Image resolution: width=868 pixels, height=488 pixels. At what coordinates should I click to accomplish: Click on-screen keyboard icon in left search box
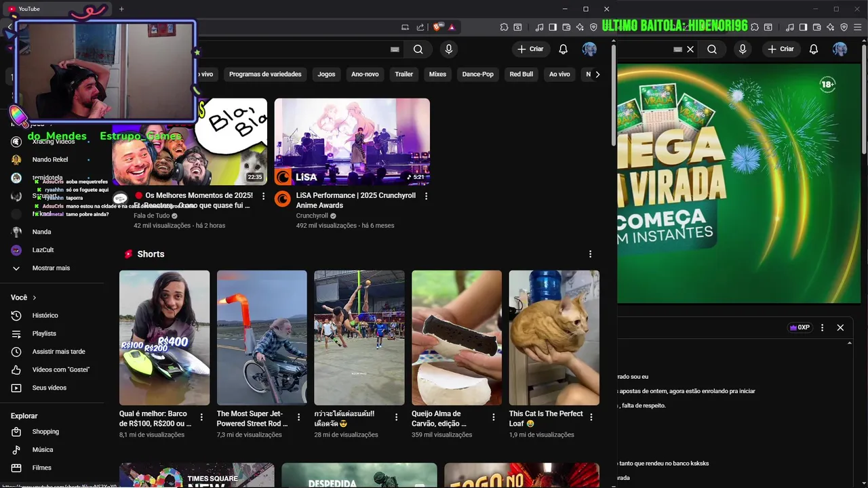(395, 49)
